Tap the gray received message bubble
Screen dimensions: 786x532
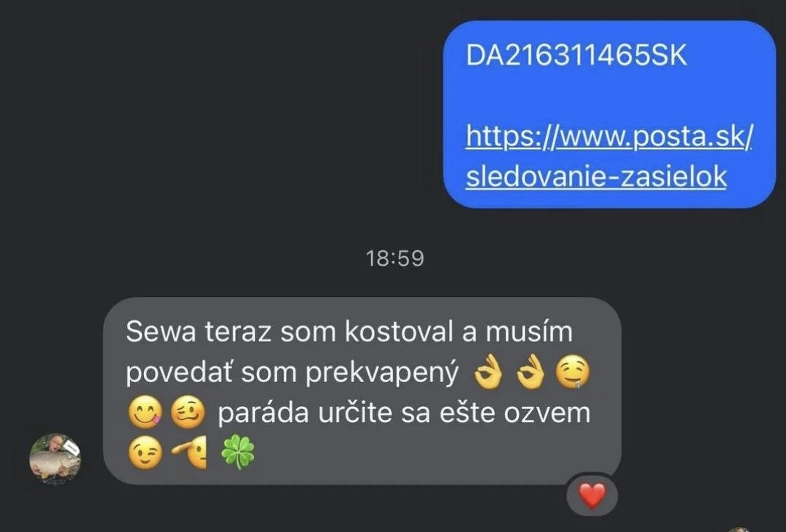coord(362,391)
